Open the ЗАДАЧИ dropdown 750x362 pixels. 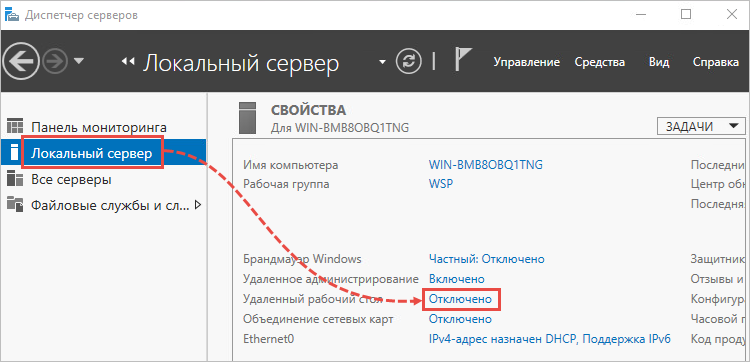pos(701,127)
